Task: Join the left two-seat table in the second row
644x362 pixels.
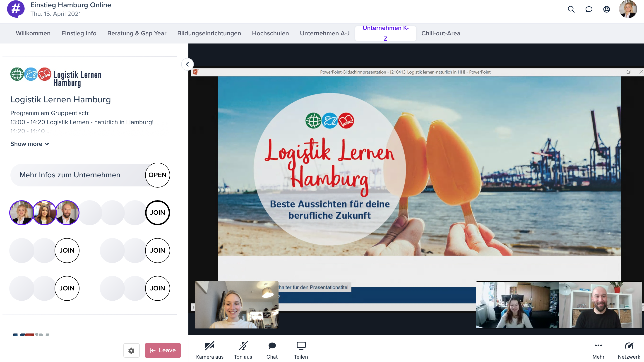Action: (67, 250)
